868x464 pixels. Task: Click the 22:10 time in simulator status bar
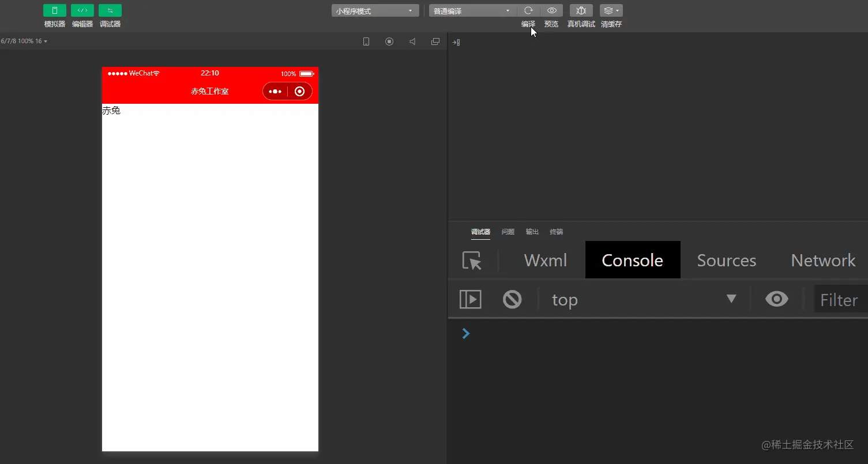pyautogui.click(x=210, y=73)
